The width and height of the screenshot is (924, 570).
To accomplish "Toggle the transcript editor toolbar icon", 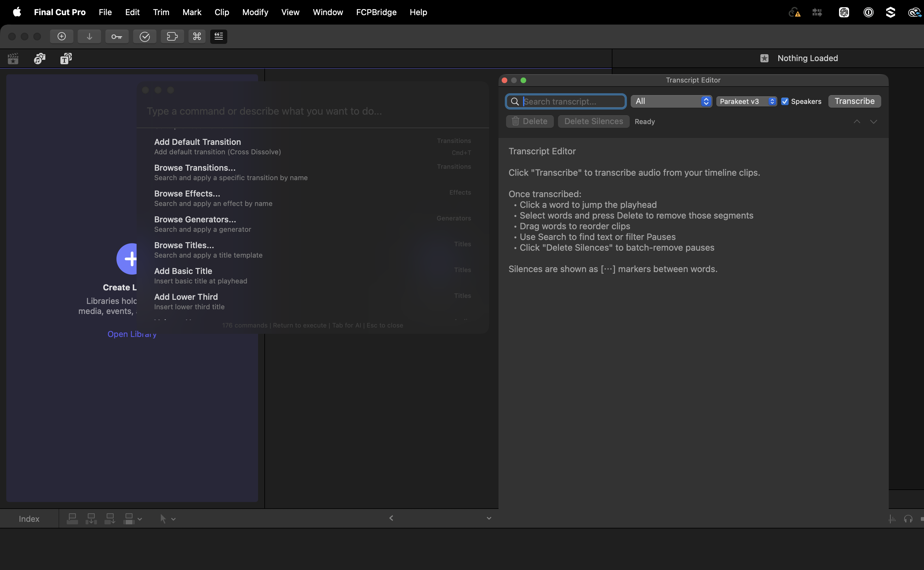I will click(x=218, y=37).
